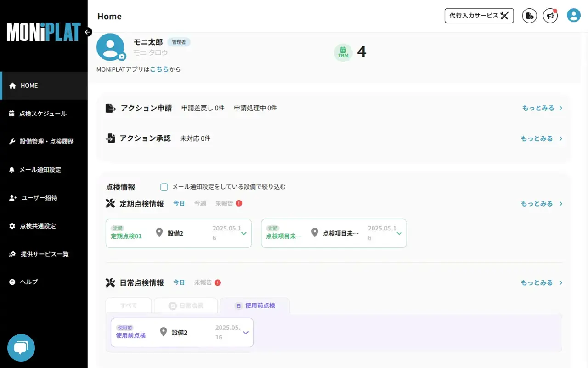Open the bell icon for メール通知設定

coord(13,170)
